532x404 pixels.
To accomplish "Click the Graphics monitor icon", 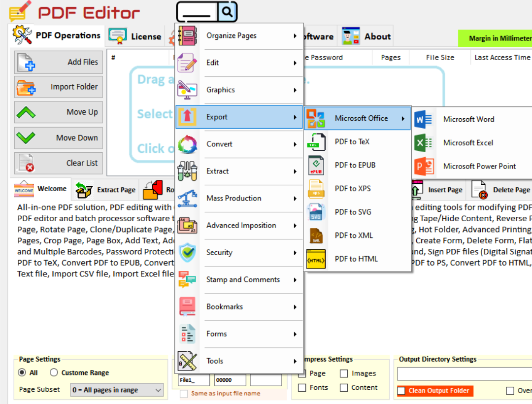I will coord(187,90).
